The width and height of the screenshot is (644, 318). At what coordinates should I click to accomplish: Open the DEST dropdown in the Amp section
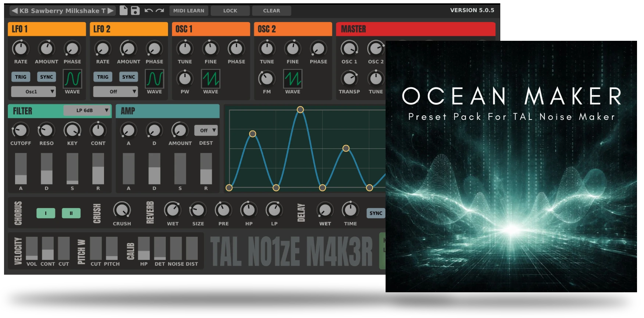pyautogui.click(x=206, y=131)
